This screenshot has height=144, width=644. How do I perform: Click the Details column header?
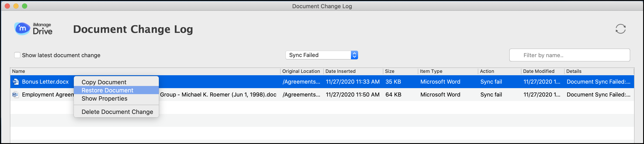573,71
